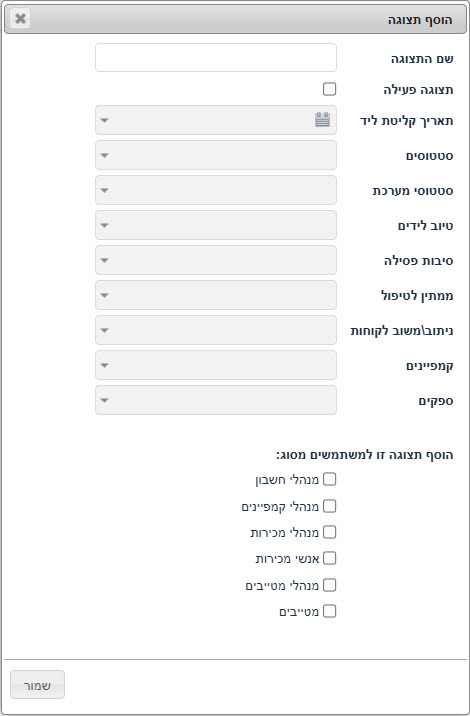
Task: Enable the מנהלי חשבון checkbox
Action: click(329, 479)
